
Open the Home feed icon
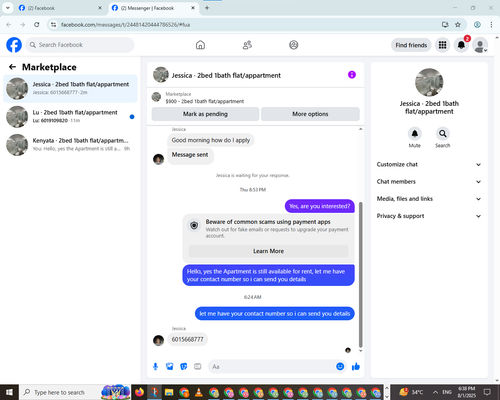200,45
